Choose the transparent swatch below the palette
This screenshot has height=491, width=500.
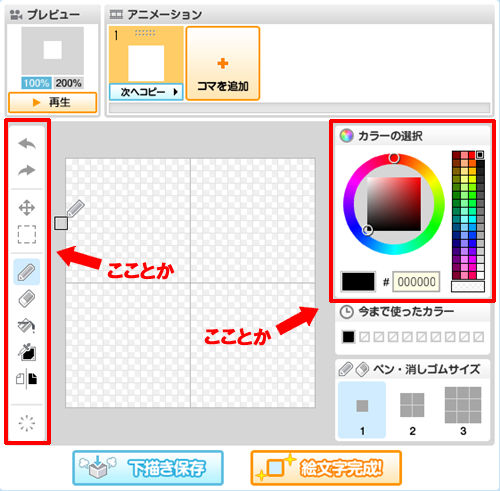click(468, 286)
